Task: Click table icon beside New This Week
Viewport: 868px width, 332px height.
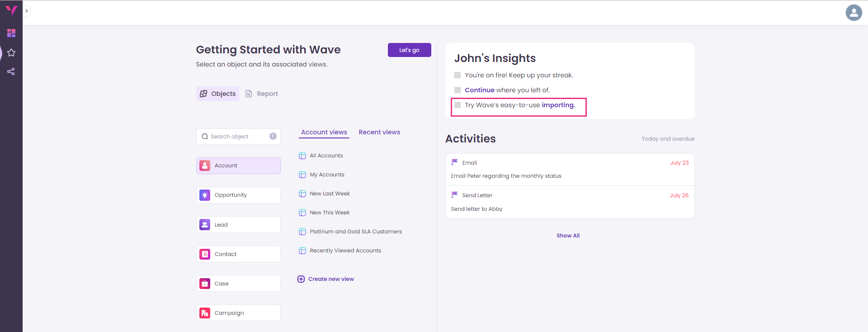Action: point(302,213)
